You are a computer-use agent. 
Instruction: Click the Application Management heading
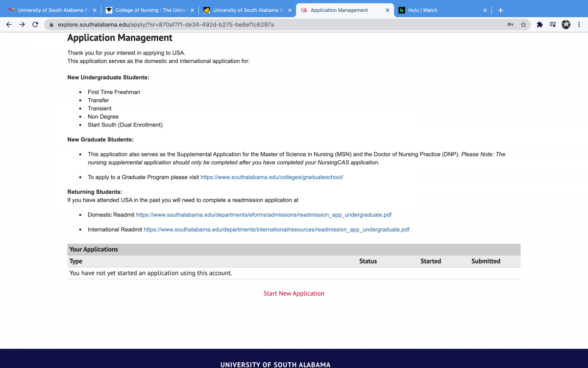120,38
